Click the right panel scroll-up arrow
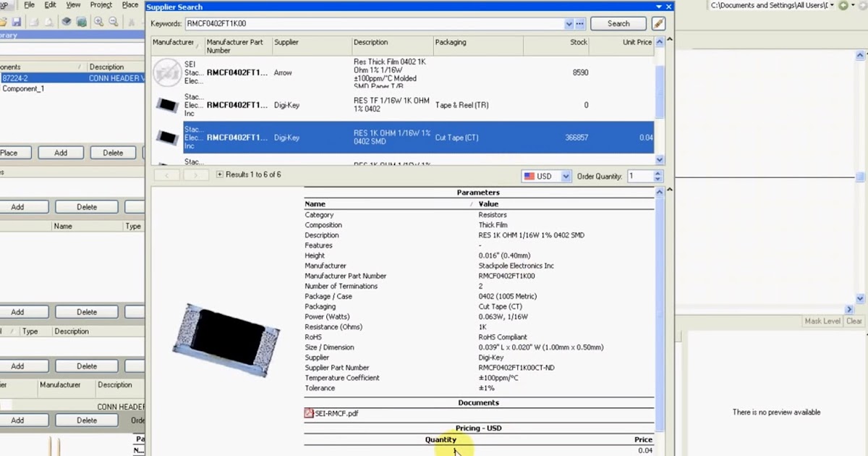 pyautogui.click(x=860, y=55)
